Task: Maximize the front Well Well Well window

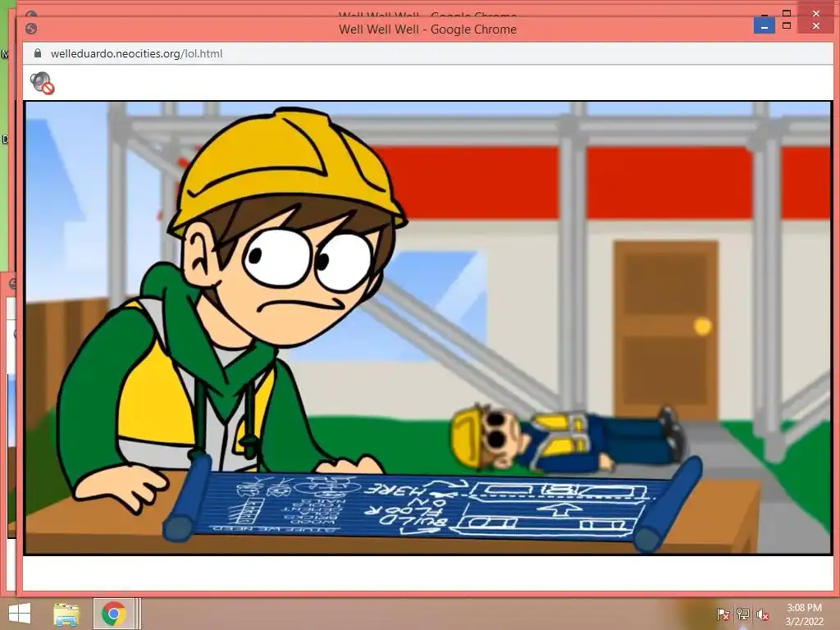Action: (787, 25)
